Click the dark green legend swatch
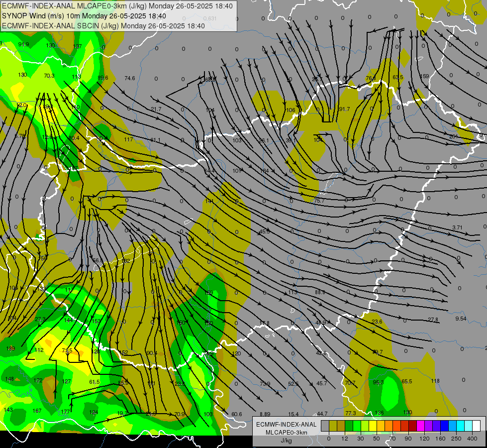Image resolution: width=487 pixels, height=448 pixels. pos(349,426)
